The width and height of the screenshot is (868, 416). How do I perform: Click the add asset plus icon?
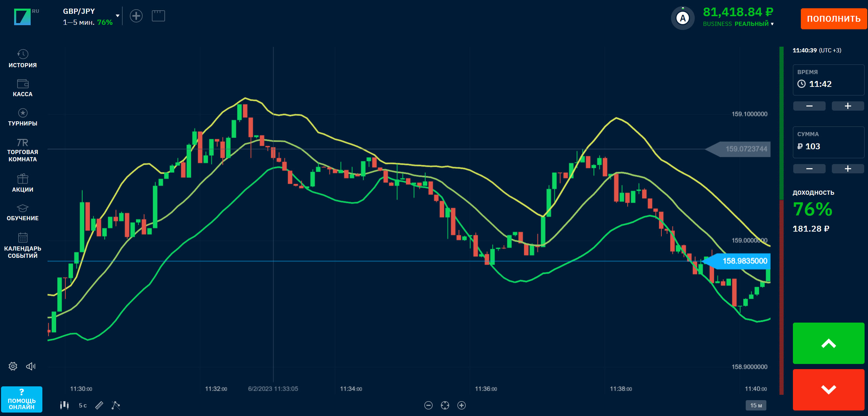point(136,16)
